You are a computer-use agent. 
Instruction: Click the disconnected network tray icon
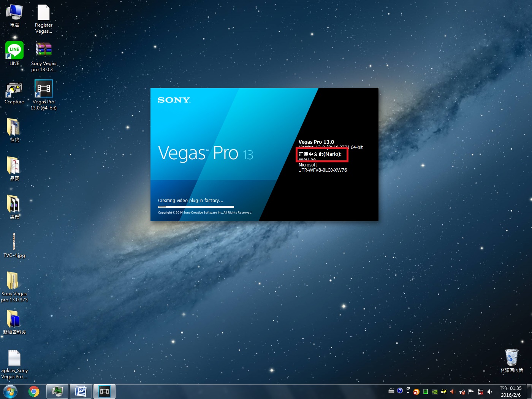[x=480, y=392]
